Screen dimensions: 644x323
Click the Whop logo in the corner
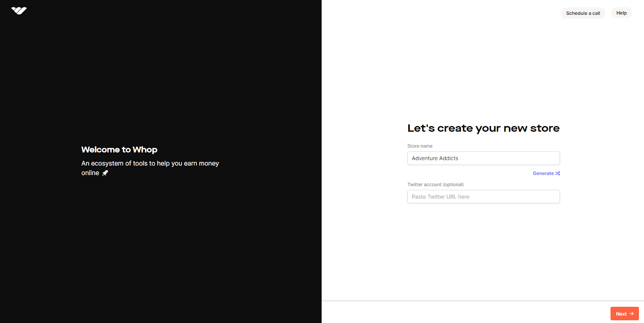coord(19,10)
